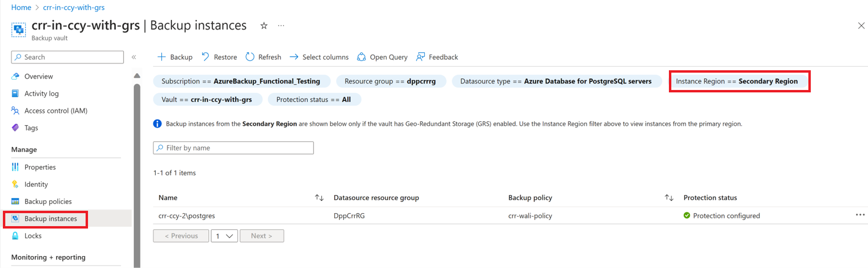This screenshot has width=868, height=268.
Task: Favorite this page with the star icon
Action: [x=264, y=26]
